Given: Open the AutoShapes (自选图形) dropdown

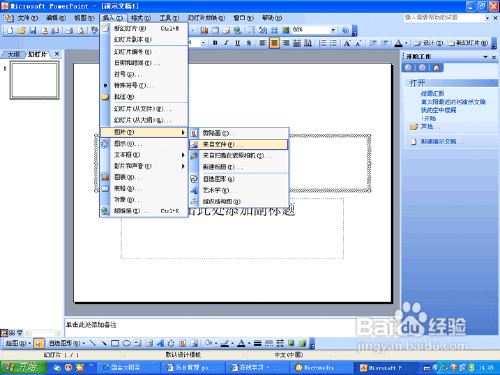Looking at the screenshot, I should [x=67, y=343].
